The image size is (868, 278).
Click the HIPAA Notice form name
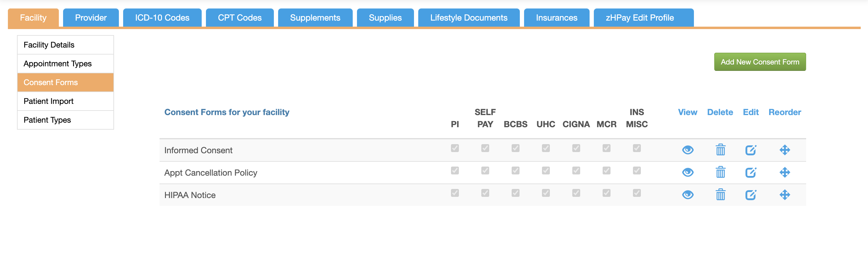click(x=190, y=195)
